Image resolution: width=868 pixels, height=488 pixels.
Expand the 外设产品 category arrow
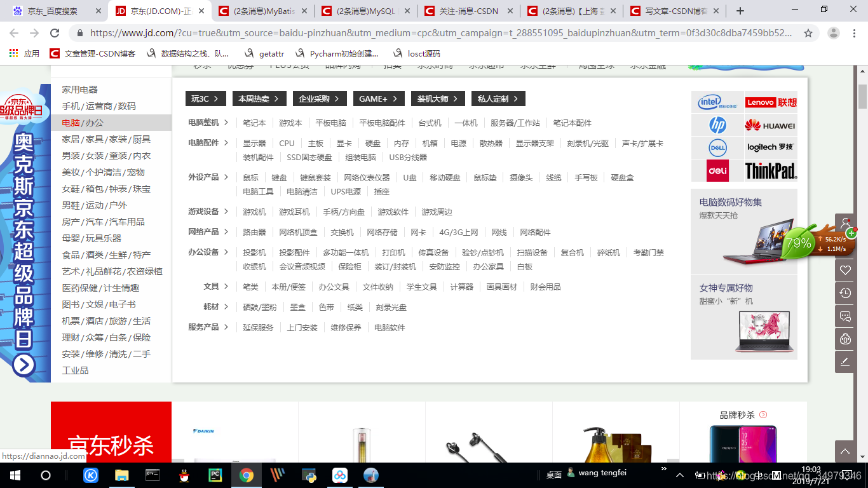(226, 177)
